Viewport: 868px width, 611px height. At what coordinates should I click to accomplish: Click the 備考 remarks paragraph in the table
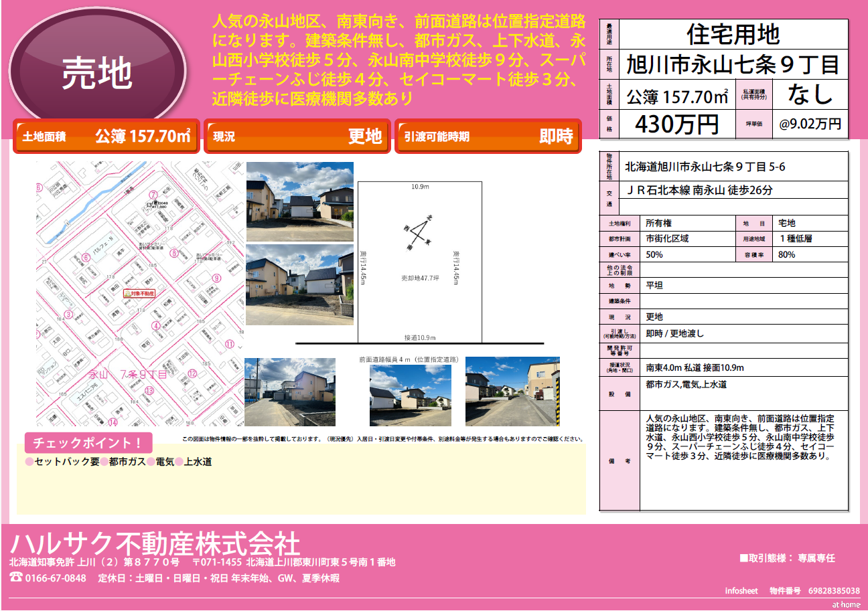[740, 437]
